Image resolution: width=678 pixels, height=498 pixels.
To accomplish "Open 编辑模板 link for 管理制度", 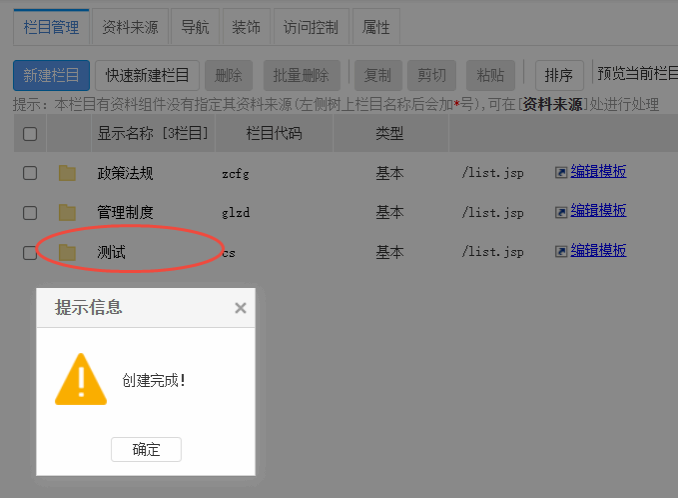I will [598, 211].
